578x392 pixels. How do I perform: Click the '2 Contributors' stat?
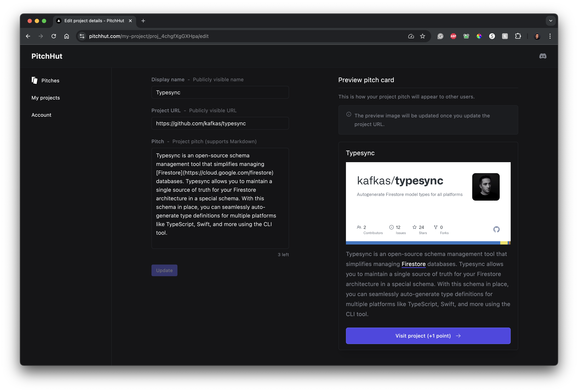(x=370, y=230)
